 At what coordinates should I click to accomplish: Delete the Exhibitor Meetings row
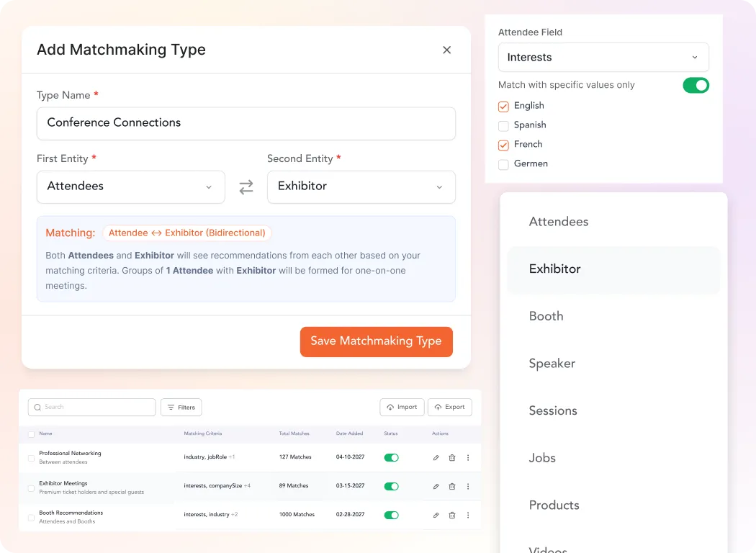[452, 486]
